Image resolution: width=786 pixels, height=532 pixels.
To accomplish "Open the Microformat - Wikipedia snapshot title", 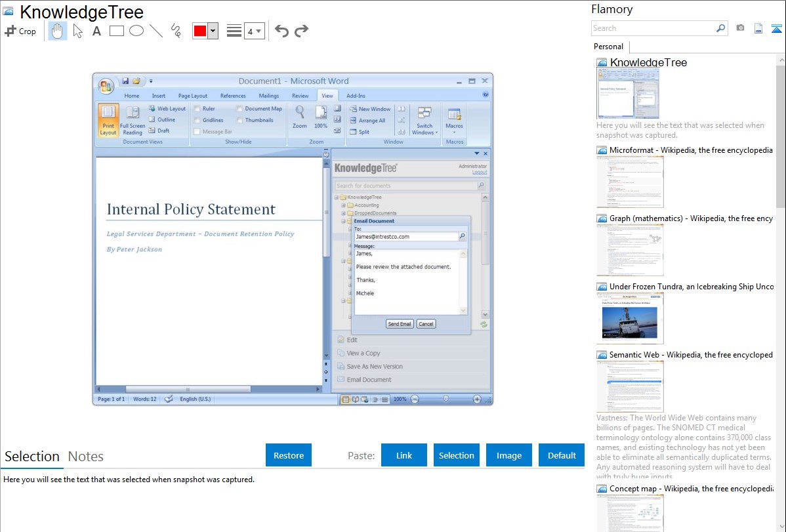I will pos(691,150).
